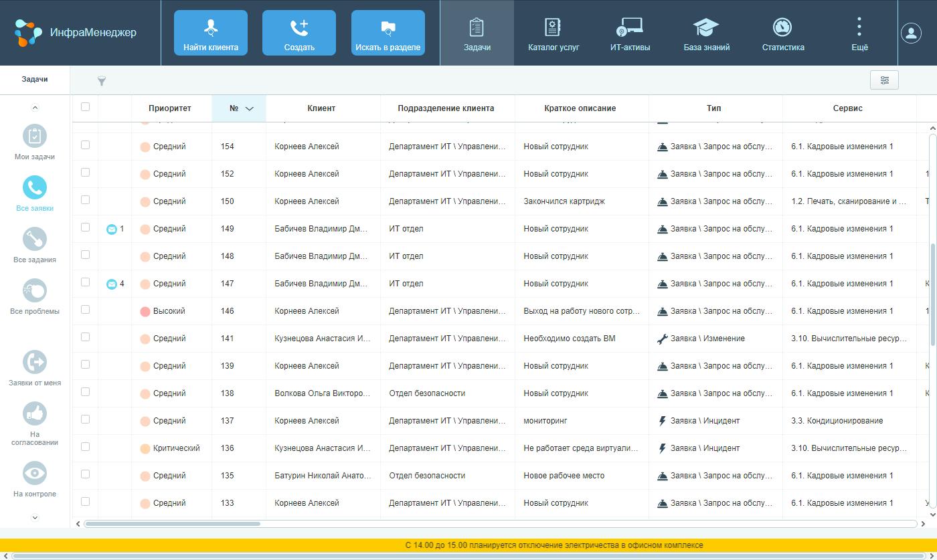The height and width of the screenshot is (560, 937).
Task: Check the checkbox for request 146
Action: (x=85, y=308)
